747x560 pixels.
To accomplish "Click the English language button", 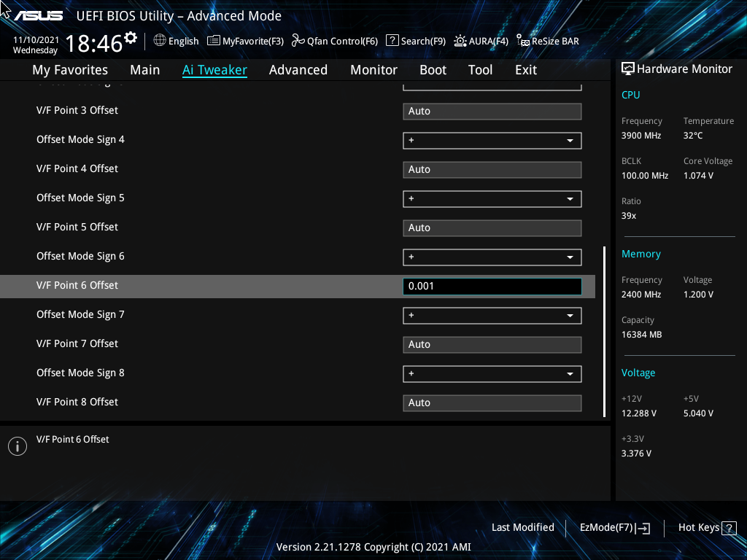I will click(x=183, y=42).
